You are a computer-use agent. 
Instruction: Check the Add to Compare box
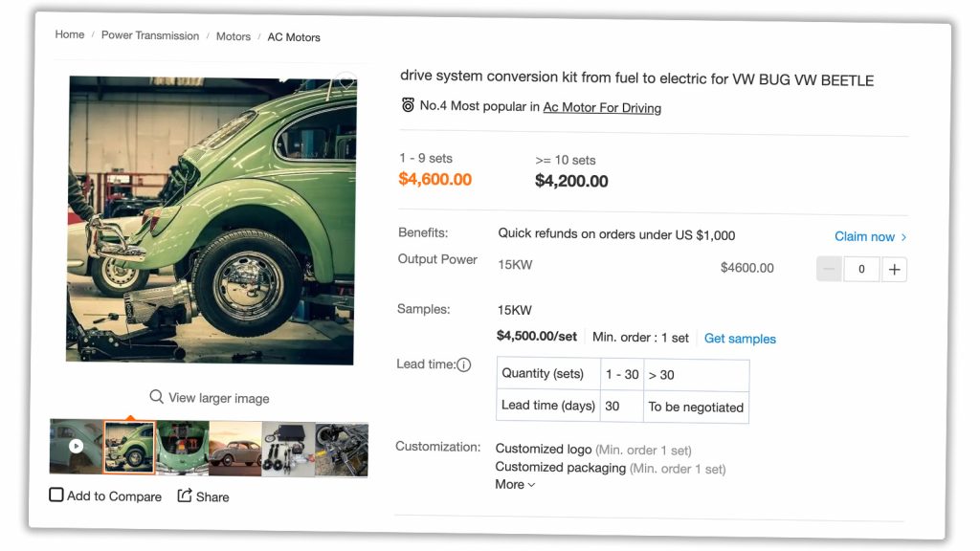56,495
